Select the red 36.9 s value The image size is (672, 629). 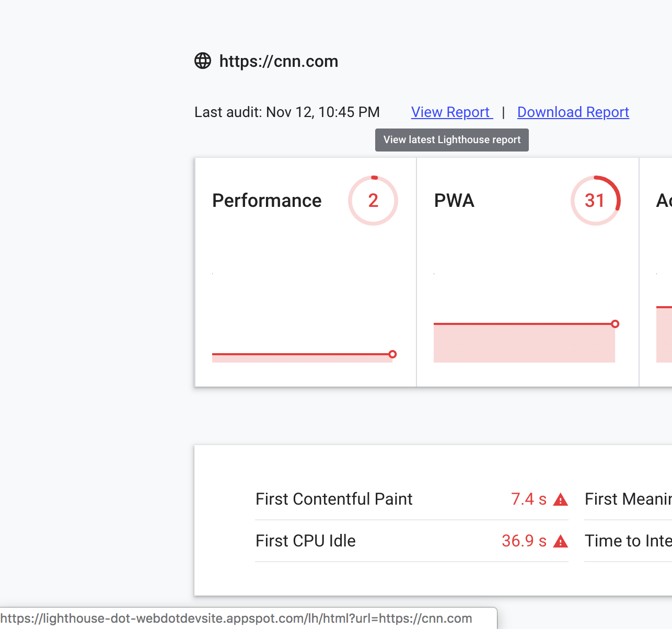pos(523,541)
